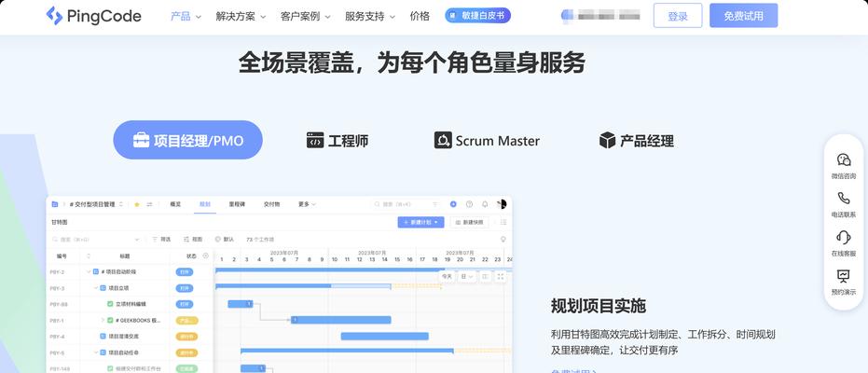Click the 项目立项 progress bar

[x=303, y=286]
